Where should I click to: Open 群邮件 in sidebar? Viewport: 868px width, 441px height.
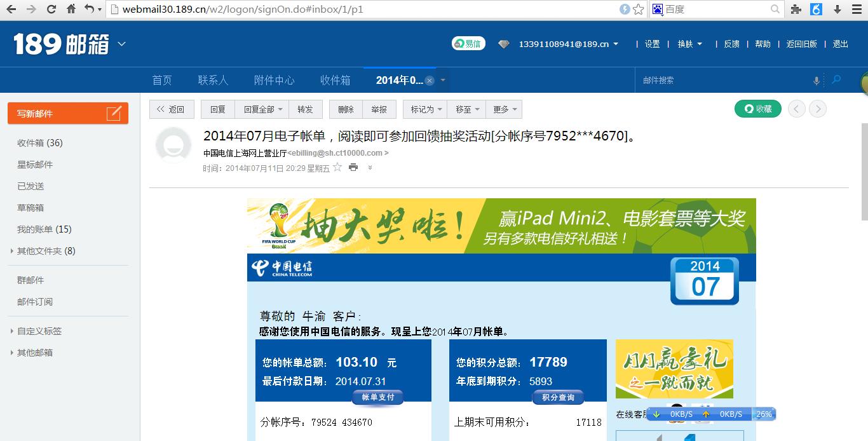coord(31,280)
